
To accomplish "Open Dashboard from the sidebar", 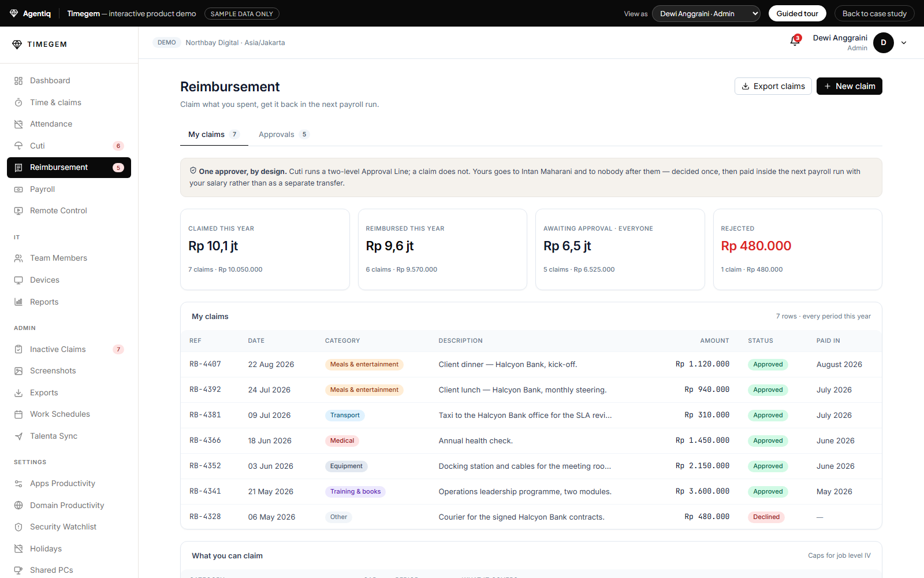I will pos(69,81).
